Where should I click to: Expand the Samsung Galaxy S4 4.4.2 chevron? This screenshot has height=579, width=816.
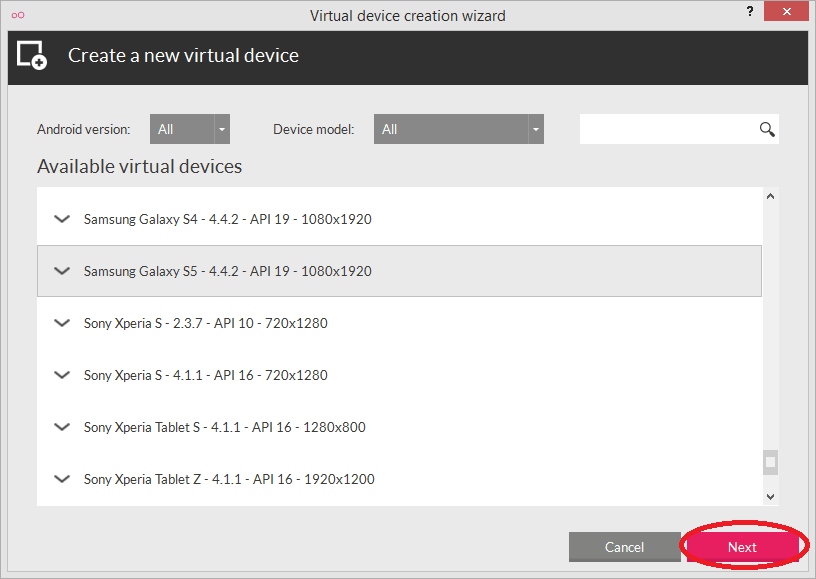pos(62,219)
